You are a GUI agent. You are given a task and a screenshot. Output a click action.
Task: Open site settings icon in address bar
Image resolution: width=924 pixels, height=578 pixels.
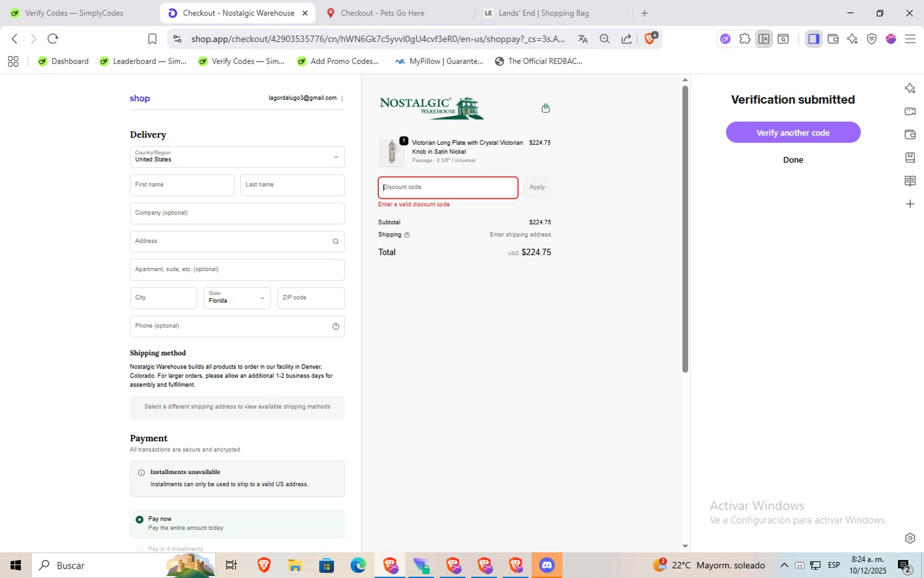177,39
